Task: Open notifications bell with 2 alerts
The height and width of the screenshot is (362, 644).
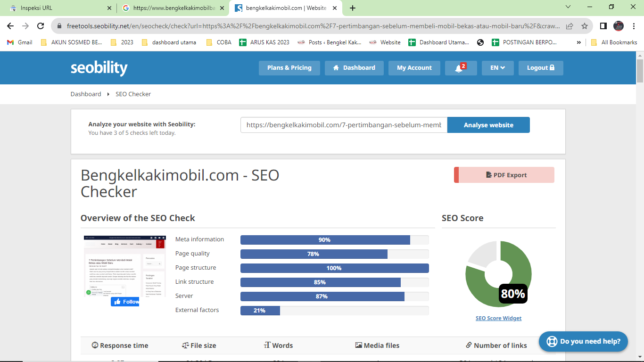Action: [461, 68]
